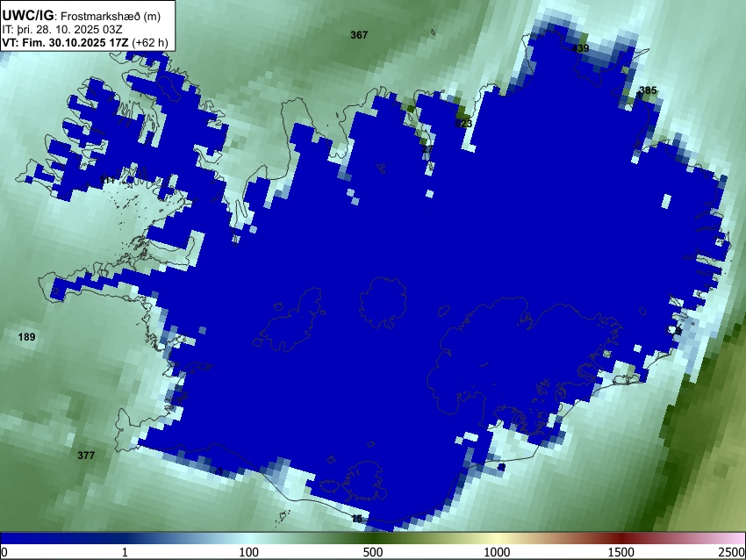Click the 377 value label
Viewport: 746px width, 560px height.
point(86,456)
